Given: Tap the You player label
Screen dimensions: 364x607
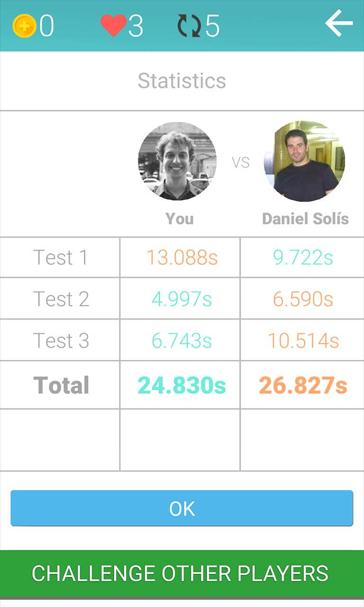Looking at the screenshot, I should [180, 219].
